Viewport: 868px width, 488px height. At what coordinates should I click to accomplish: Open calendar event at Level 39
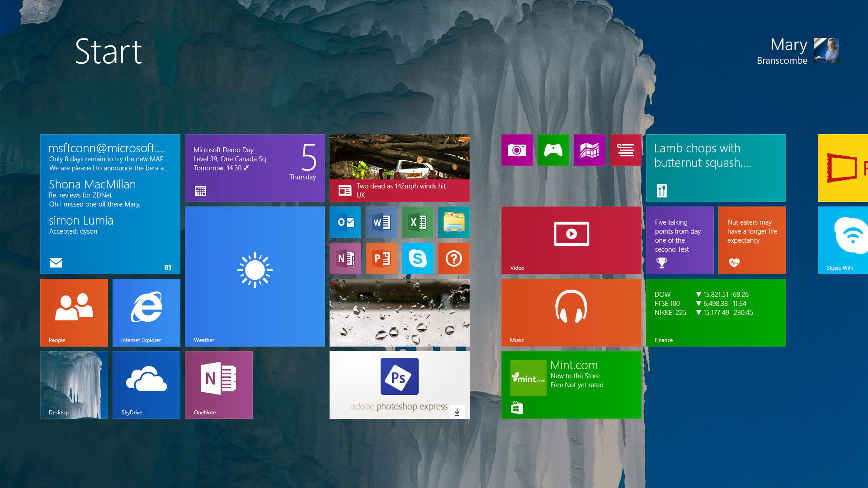(x=255, y=167)
